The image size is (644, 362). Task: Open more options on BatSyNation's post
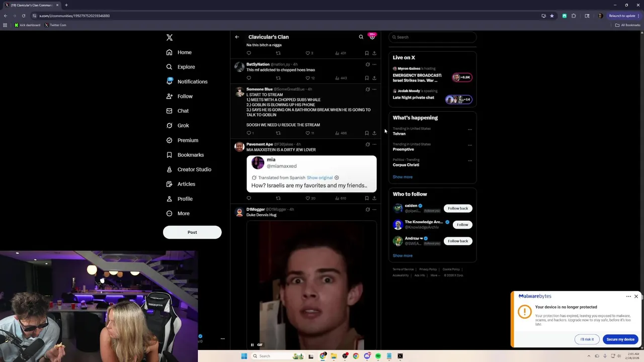point(374,64)
